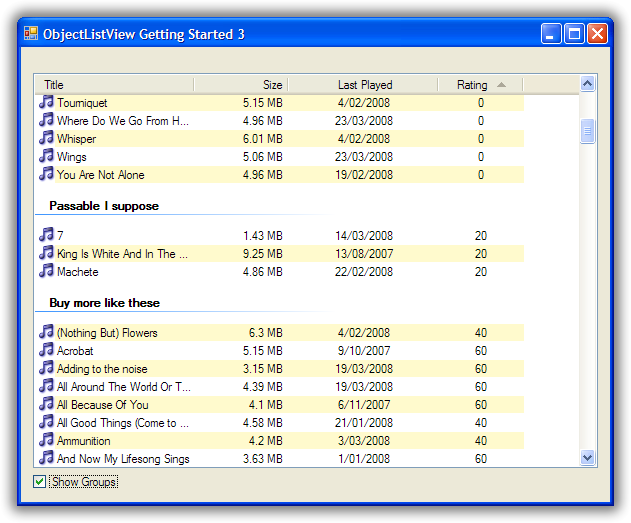Click the icon for All Around The World Or T...
The width and height of the screenshot is (631, 523).
point(46,386)
